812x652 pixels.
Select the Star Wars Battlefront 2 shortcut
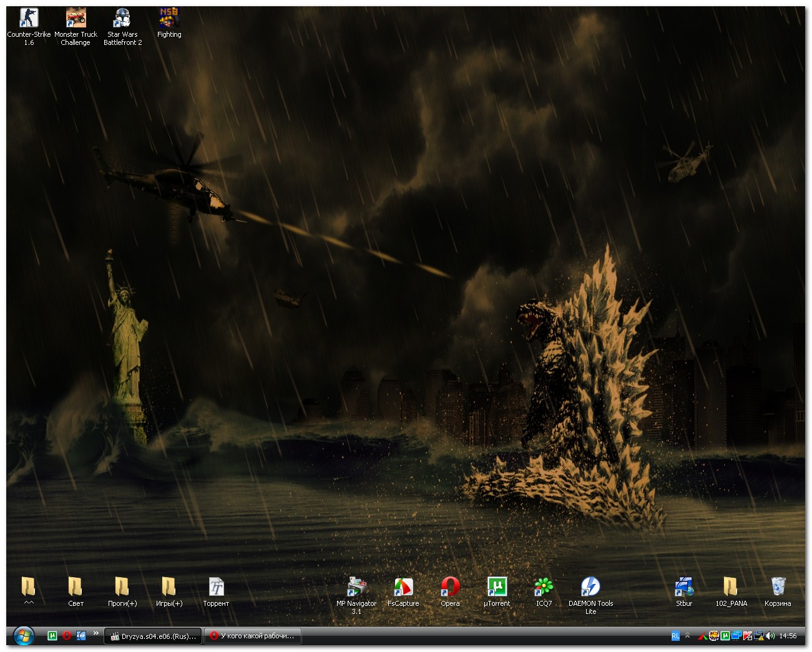point(122,26)
